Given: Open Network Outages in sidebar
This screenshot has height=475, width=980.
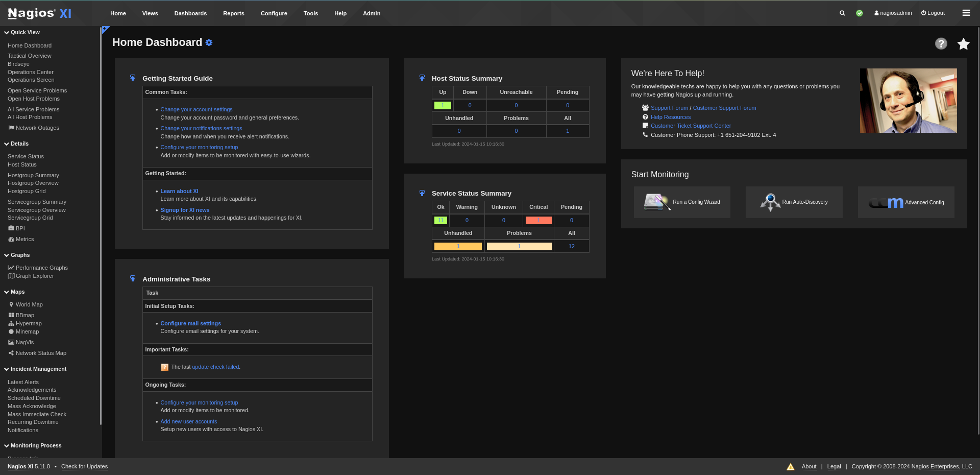Looking at the screenshot, I should [x=33, y=128].
